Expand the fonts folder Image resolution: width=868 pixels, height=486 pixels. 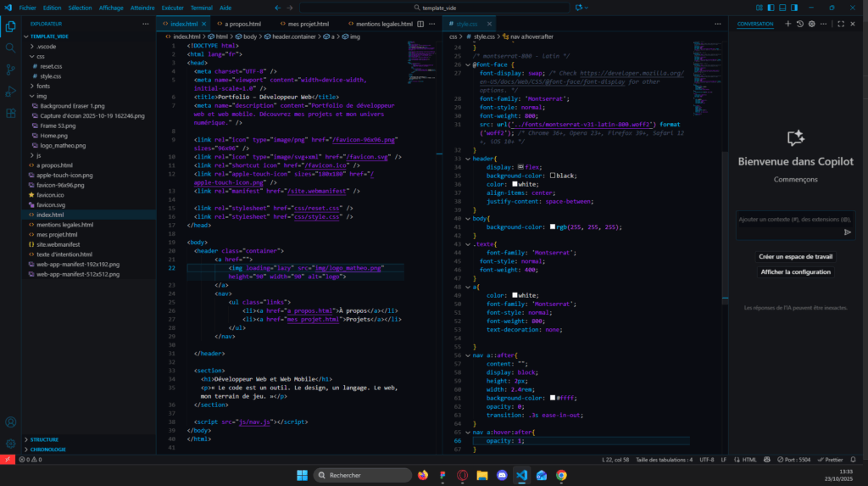(x=42, y=86)
